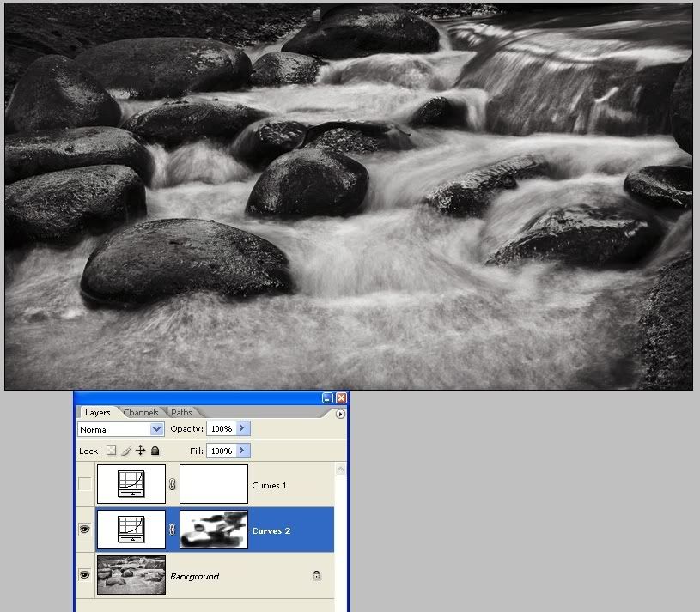
Task: Switch to the Channels tab
Action: [141, 413]
